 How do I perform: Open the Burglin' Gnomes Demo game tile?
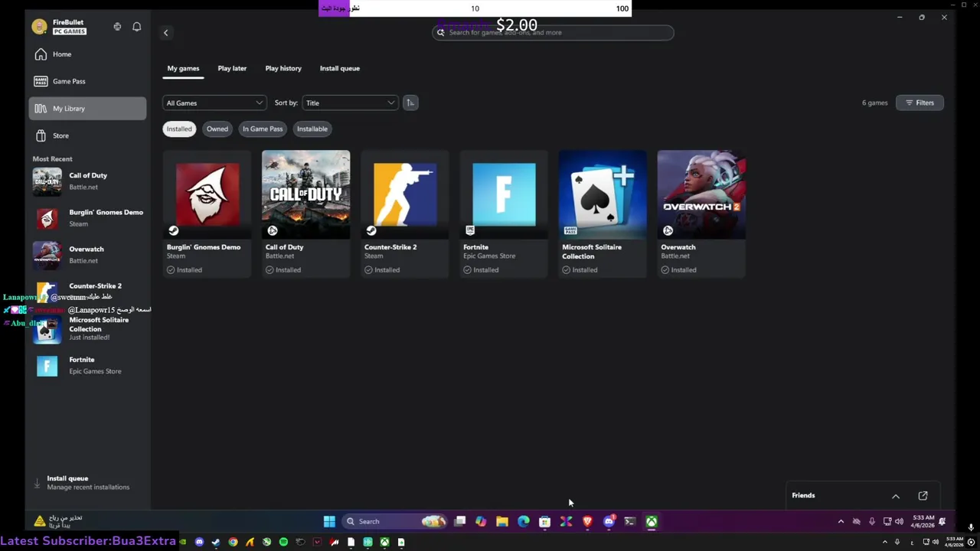pos(207,214)
